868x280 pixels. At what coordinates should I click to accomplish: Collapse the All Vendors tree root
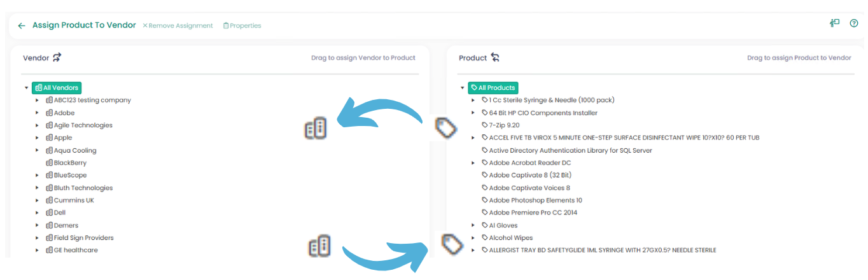[x=26, y=88]
